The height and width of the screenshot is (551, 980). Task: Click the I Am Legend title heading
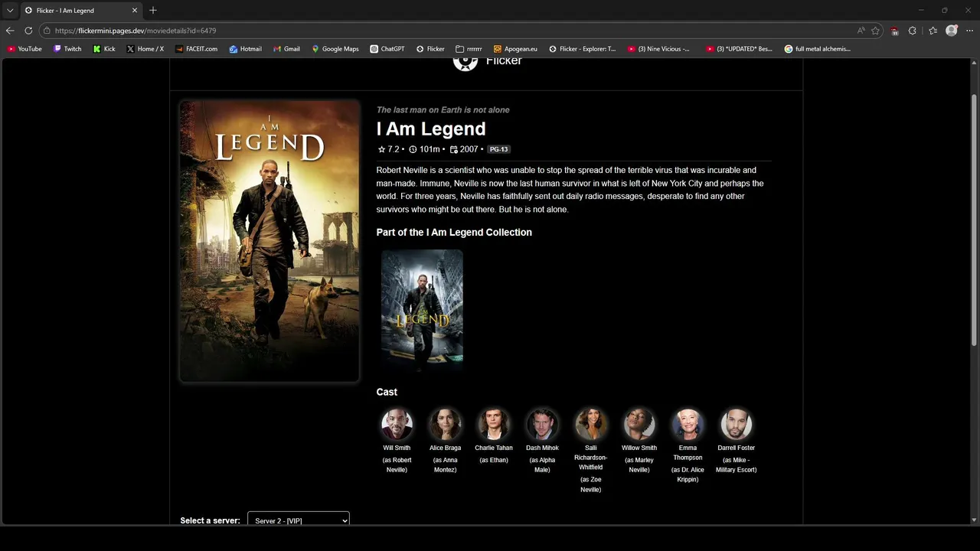[431, 129]
